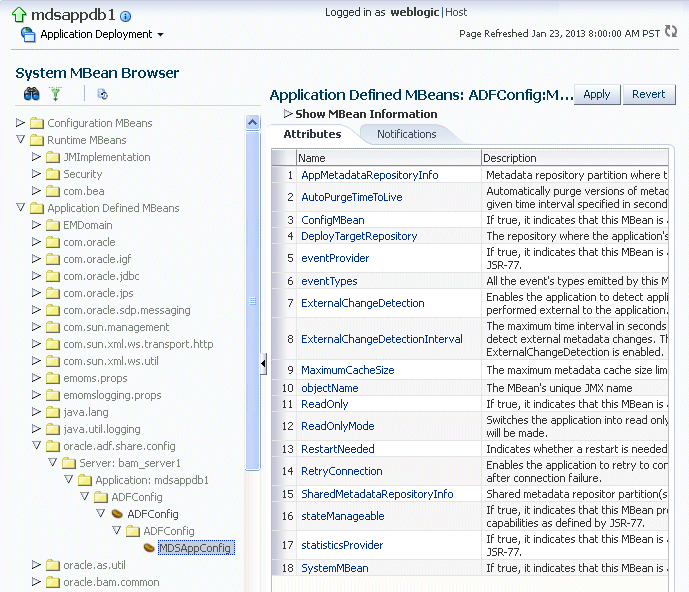
Task: Select the MDSAppConfig tree item
Action: coord(195,548)
